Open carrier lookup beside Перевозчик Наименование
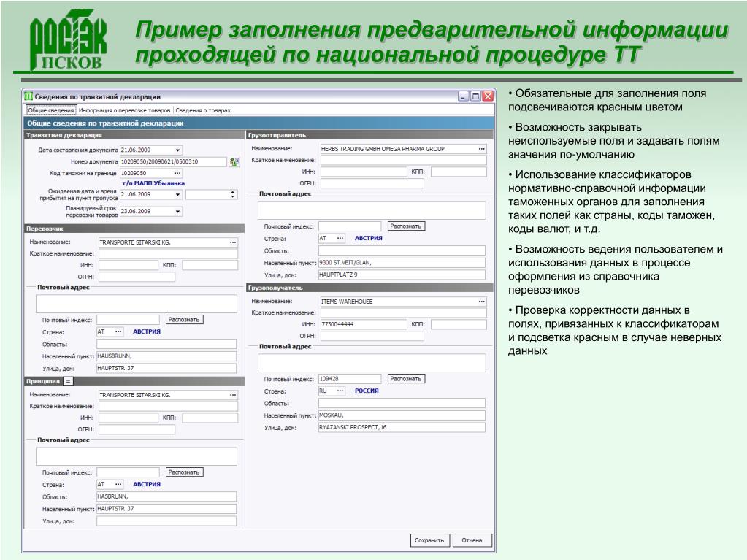This screenshot has width=747, height=560. pyautogui.click(x=232, y=242)
